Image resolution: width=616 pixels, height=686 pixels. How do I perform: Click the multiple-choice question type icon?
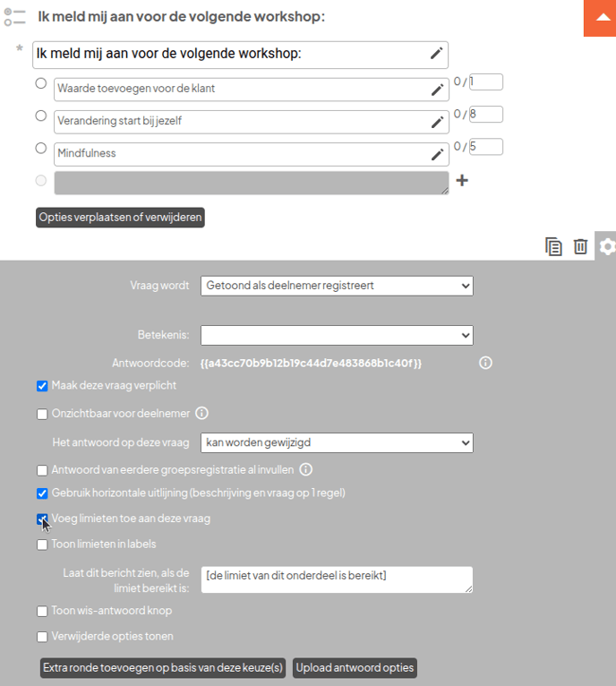pos(15,17)
